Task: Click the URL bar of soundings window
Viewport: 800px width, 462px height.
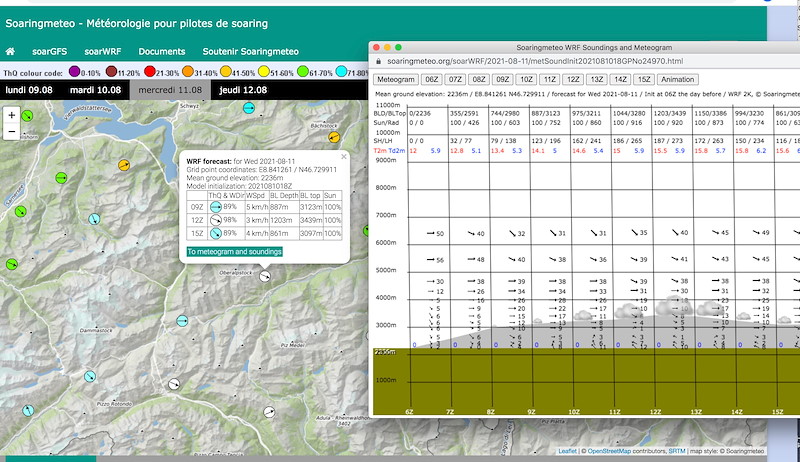Action: pyautogui.click(x=535, y=61)
